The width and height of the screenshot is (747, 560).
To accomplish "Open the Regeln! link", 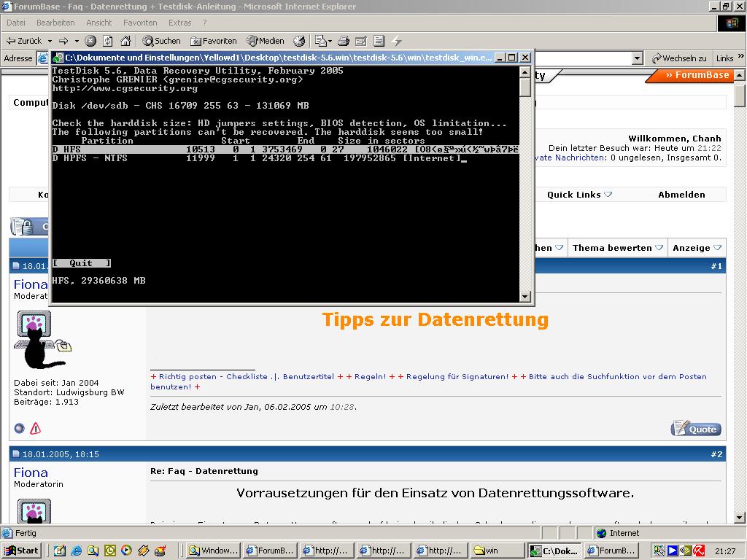I will pos(370,377).
